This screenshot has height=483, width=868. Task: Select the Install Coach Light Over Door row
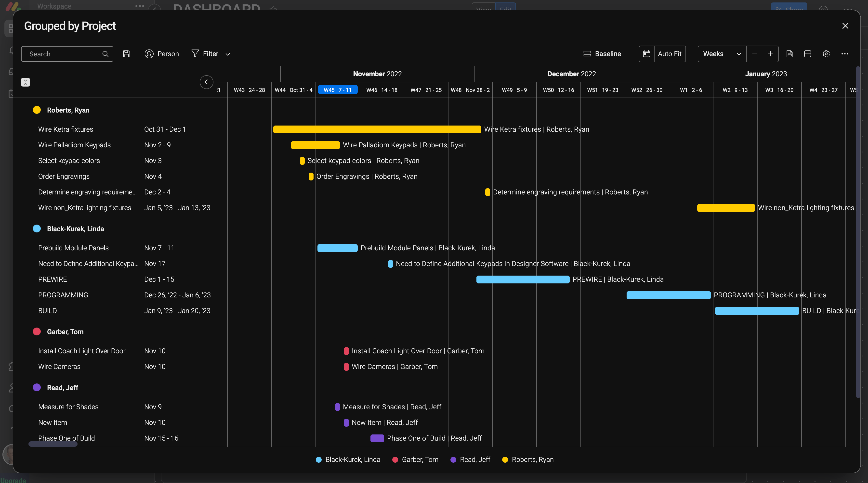point(115,351)
